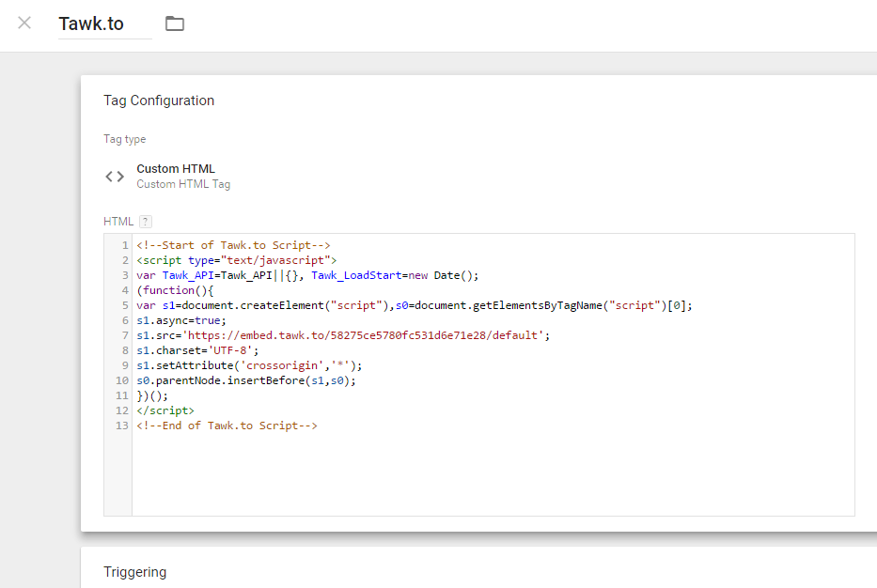The width and height of the screenshot is (877, 588).
Task: Click the Tag type label
Action: click(124, 139)
